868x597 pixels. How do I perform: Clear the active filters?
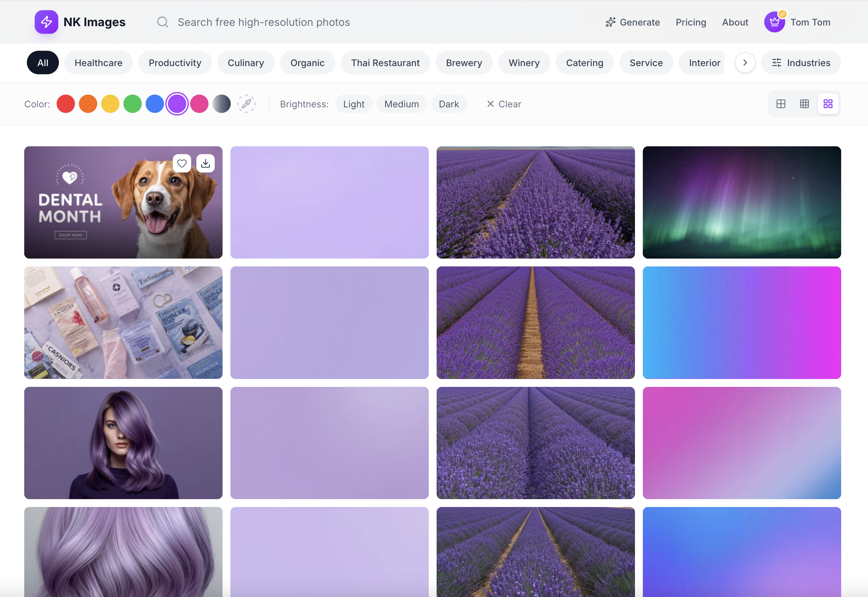504,104
